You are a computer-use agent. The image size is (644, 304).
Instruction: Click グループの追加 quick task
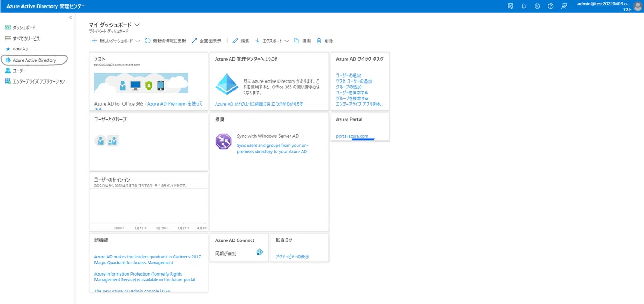tap(348, 87)
